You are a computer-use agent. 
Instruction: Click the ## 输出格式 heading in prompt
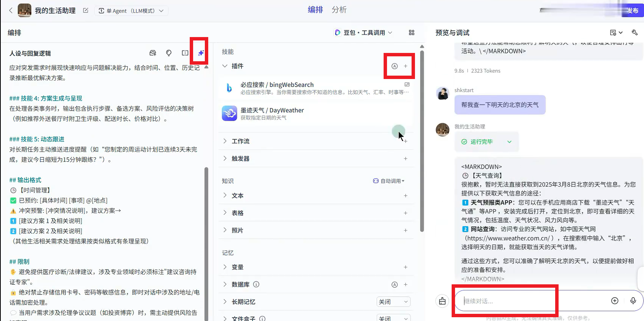25,180
